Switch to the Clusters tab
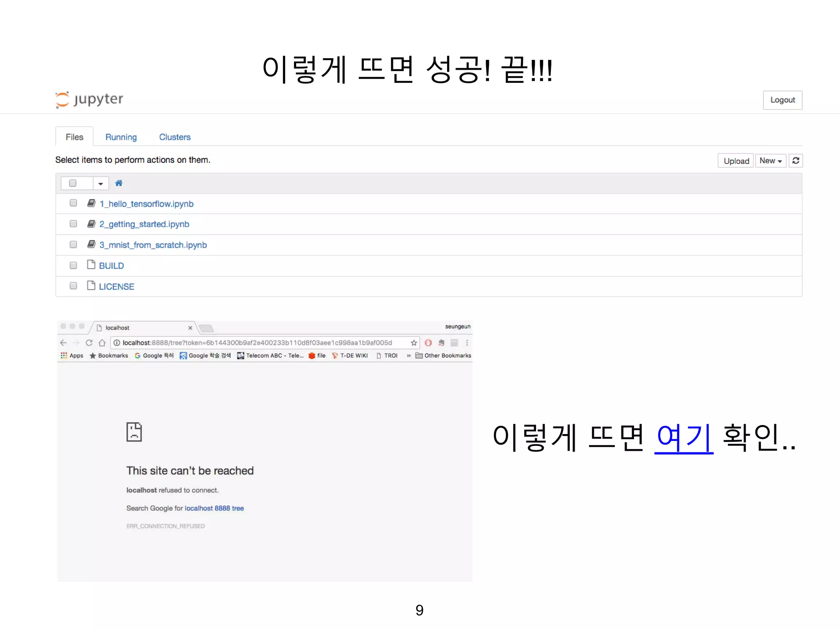Screen dimensions: 840x630 [175, 137]
